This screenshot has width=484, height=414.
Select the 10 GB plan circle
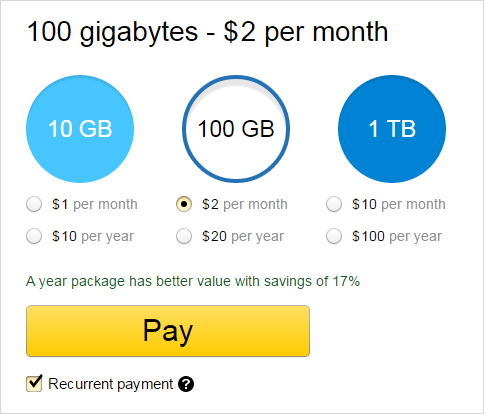(x=80, y=129)
